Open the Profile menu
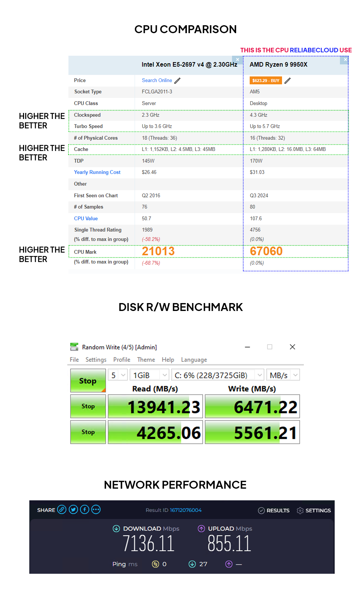Viewport: 364px width, 605px height. coord(122,360)
